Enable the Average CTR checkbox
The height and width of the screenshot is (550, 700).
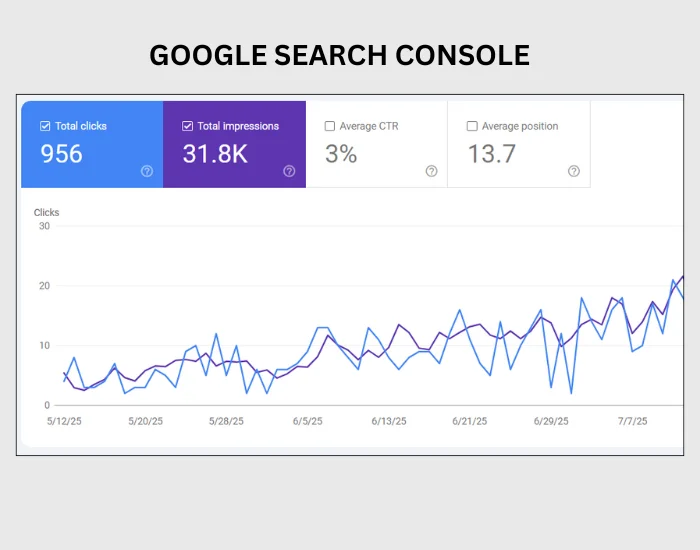[329, 126]
